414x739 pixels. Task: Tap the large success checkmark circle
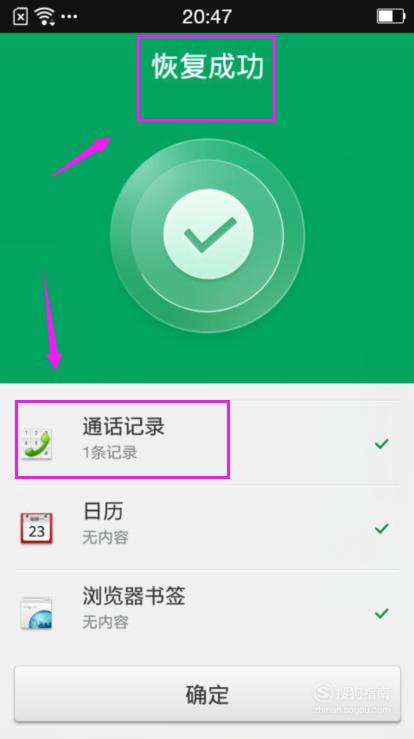207,234
